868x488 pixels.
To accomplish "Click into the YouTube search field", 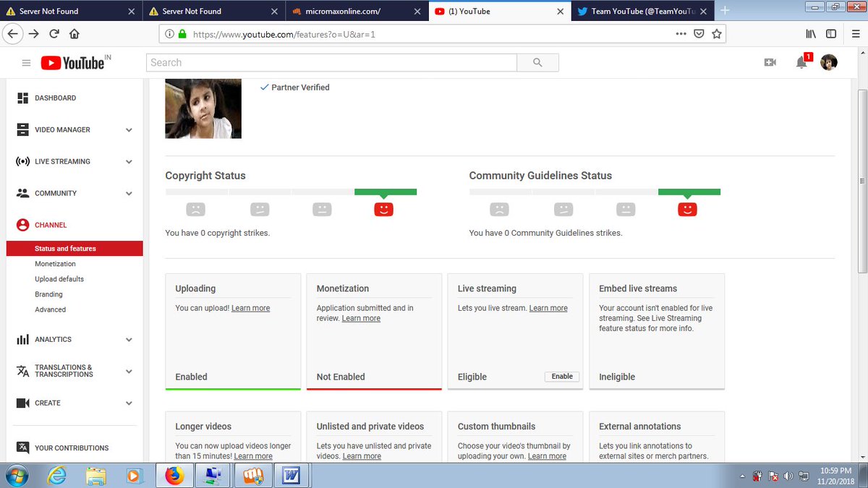I will pyautogui.click(x=331, y=63).
